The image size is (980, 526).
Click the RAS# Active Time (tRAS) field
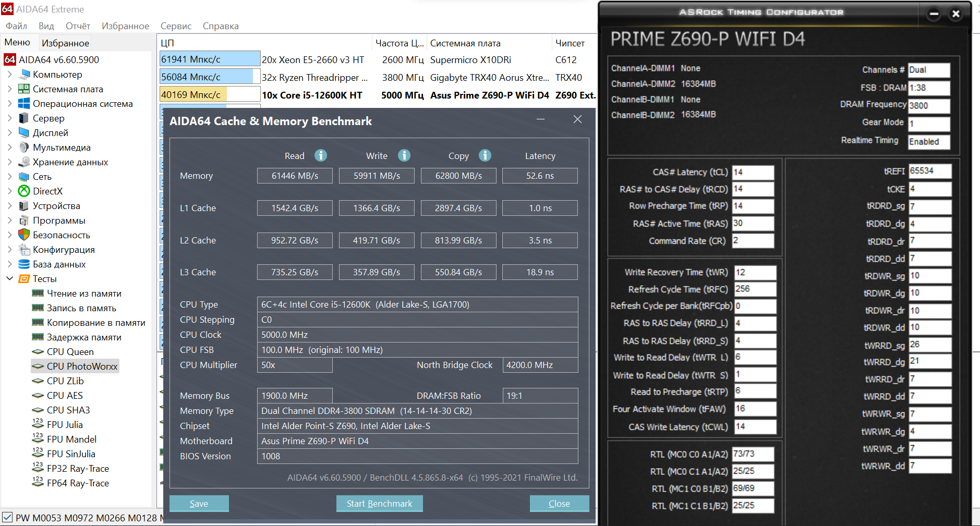coord(753,224)
